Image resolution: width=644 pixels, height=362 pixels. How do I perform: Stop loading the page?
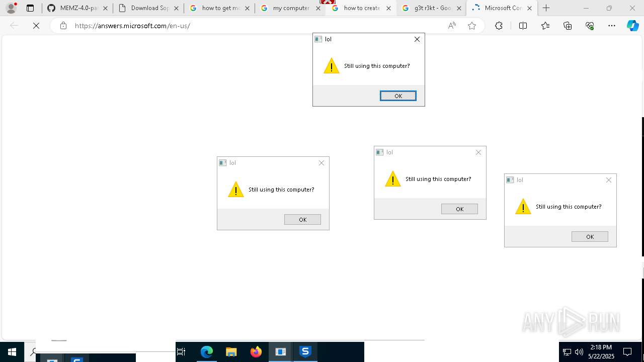click(x=36, y=26)
